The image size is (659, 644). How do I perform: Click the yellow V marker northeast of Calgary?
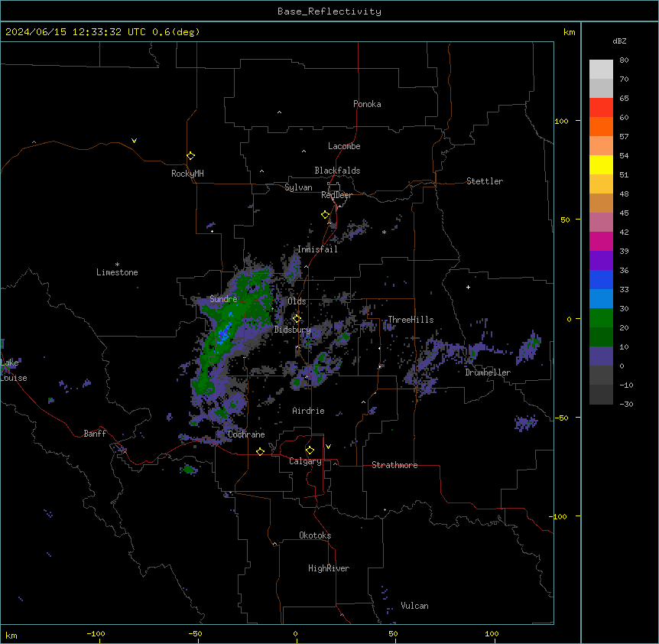(328, 447)
